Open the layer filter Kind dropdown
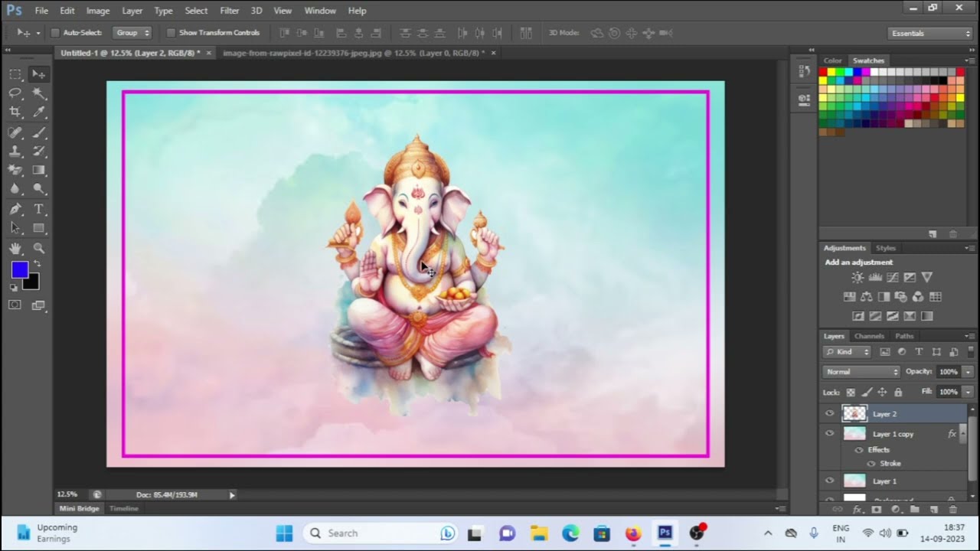980x551 pixels. tap(848, 352)
